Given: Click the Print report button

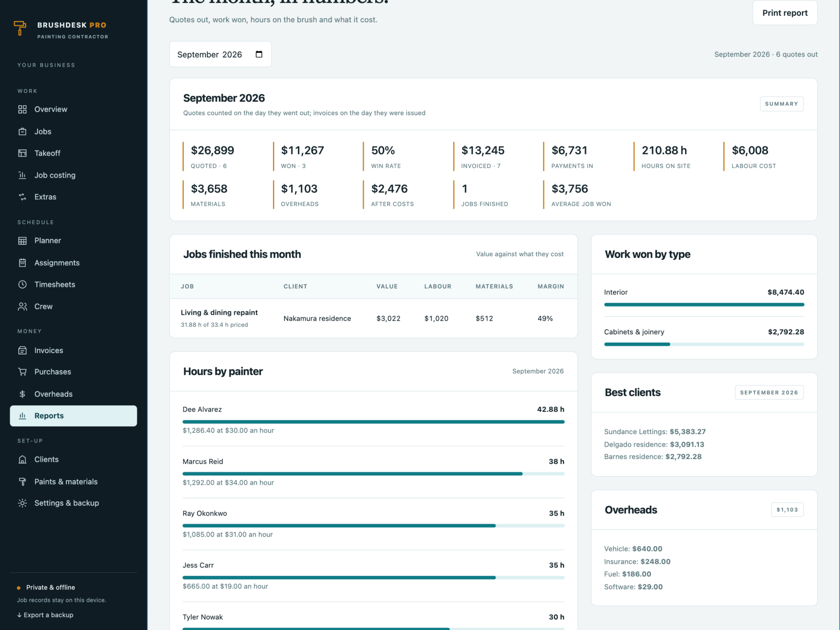Looking at the screenshot, I should pos(785,13).
